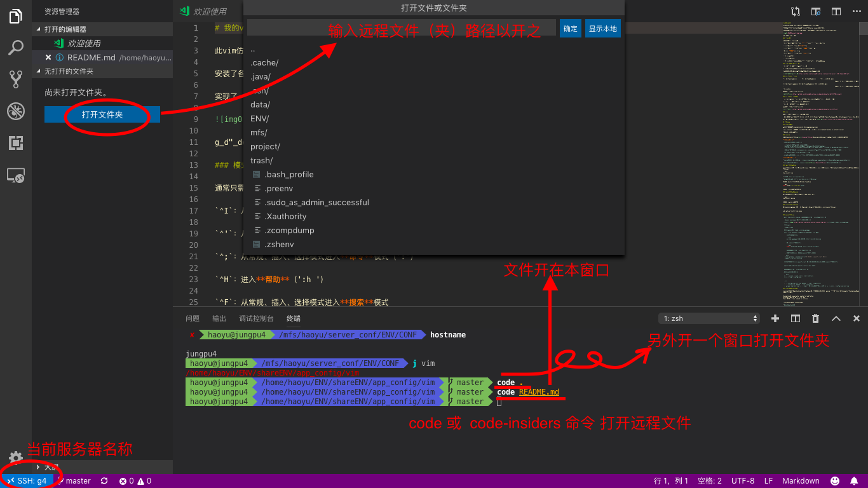Collapse the 打开的编辑器 section
868x488 pixels.
(x=65, y=29)
